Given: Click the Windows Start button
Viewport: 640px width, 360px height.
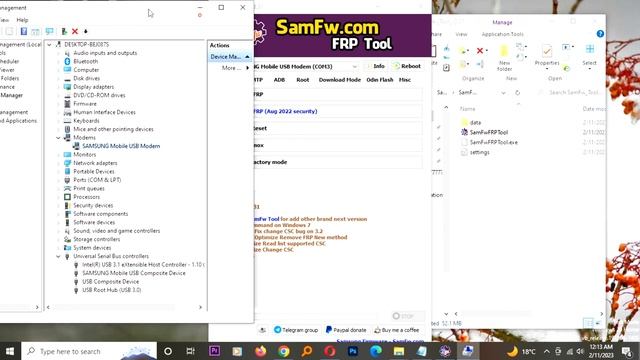Looking at the screenshot, I should [10, 351].
